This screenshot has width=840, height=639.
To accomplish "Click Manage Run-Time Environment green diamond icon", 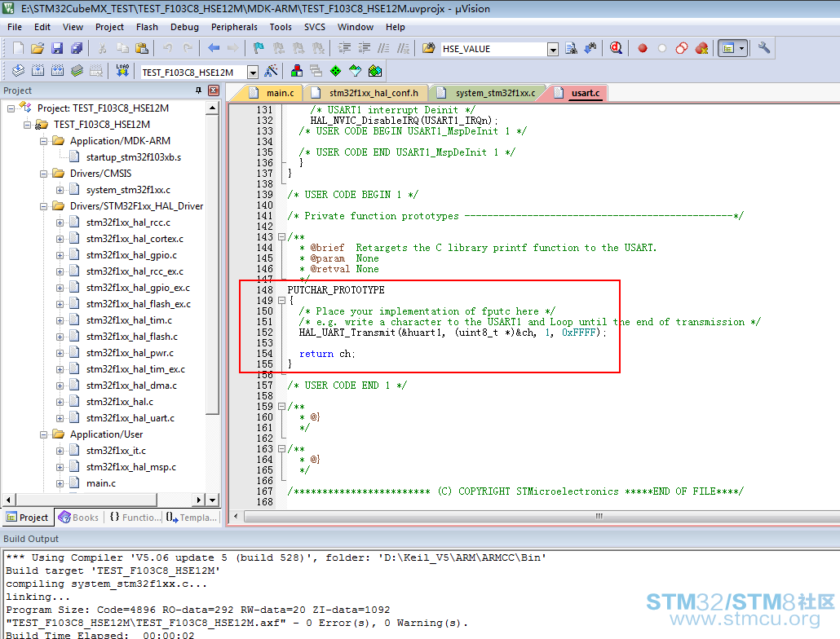I will pyautogui.click(x=335, y=71).
